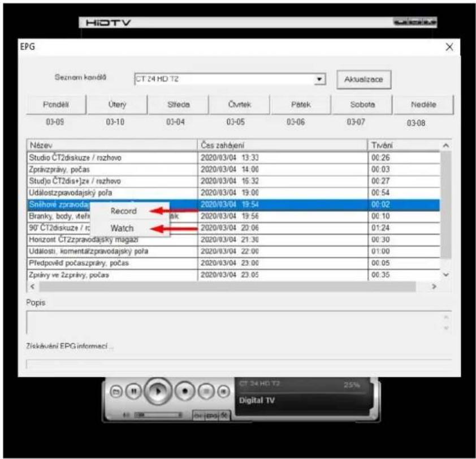Select the Pátek day tab

point(301,105)
